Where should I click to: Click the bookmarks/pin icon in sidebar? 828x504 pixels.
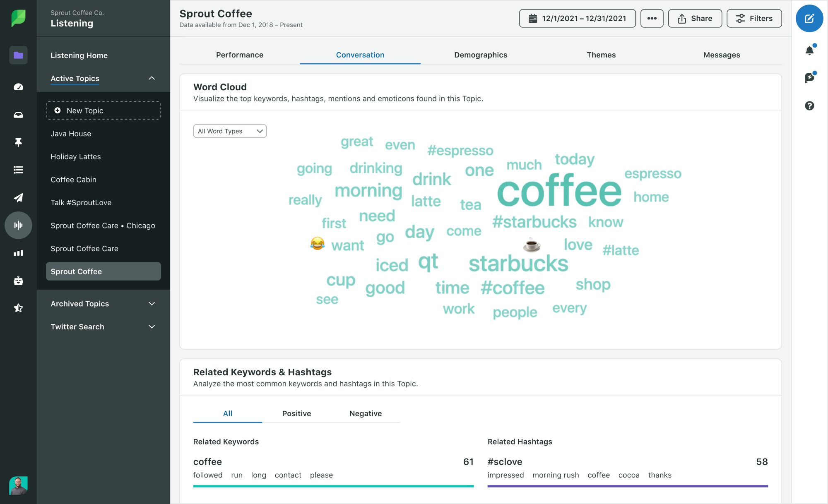click(18, 142)
